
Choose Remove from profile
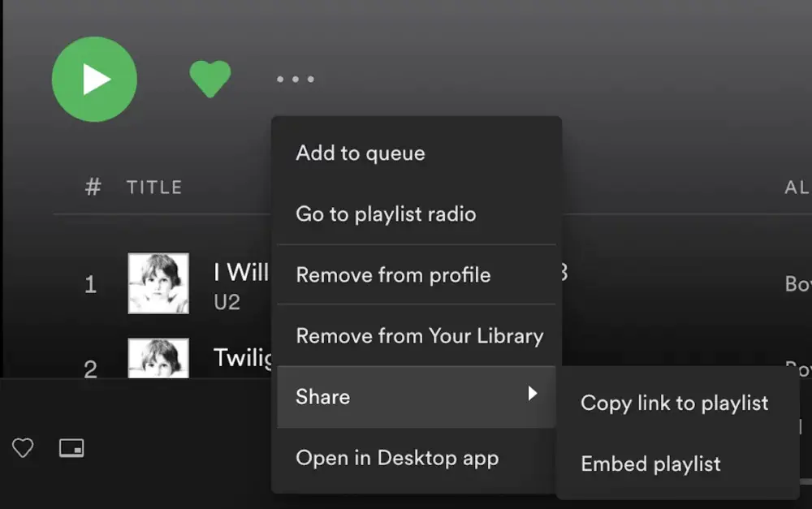click(394, 274)
